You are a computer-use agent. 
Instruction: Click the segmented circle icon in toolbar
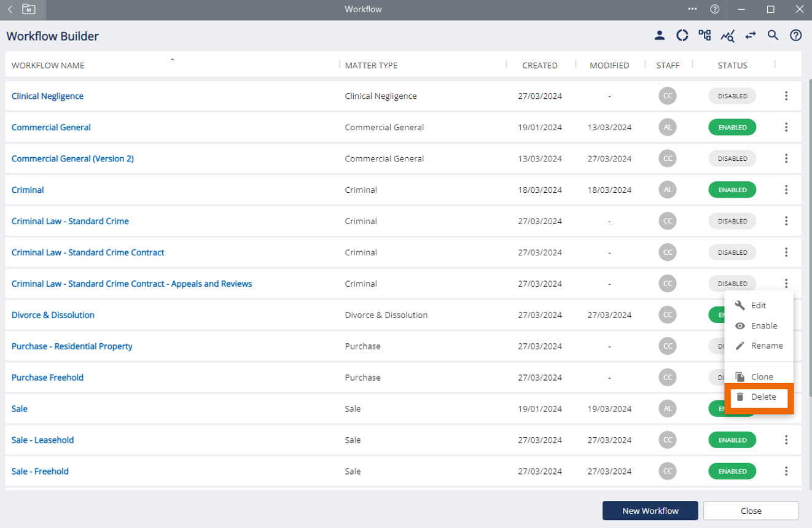point(682,36)
